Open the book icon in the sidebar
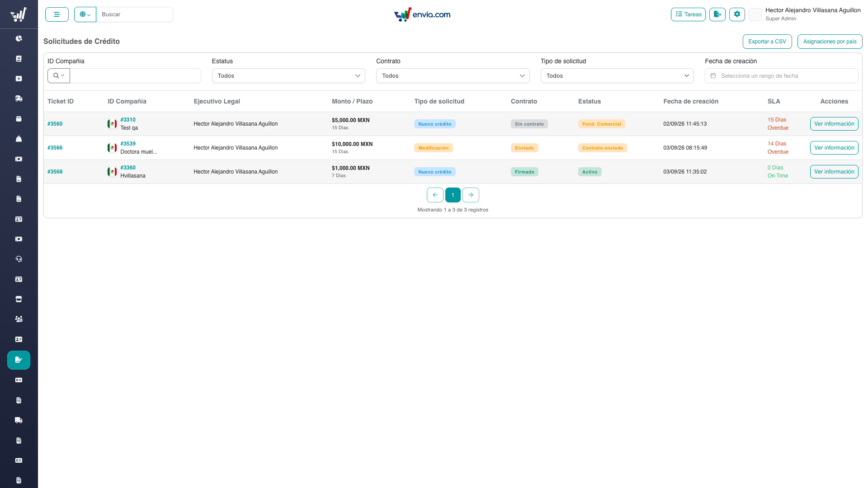The height and width of the screenshot is (488, 868). [x=19, y=59]
